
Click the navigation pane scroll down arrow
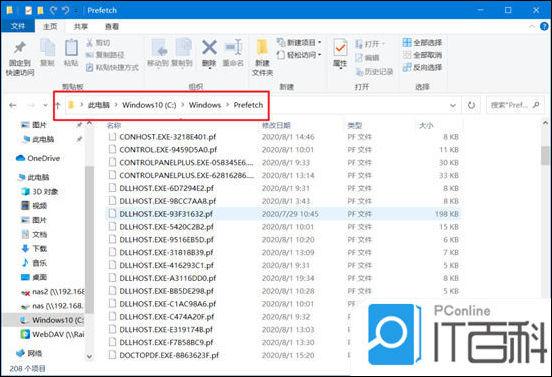click(89, 356)
